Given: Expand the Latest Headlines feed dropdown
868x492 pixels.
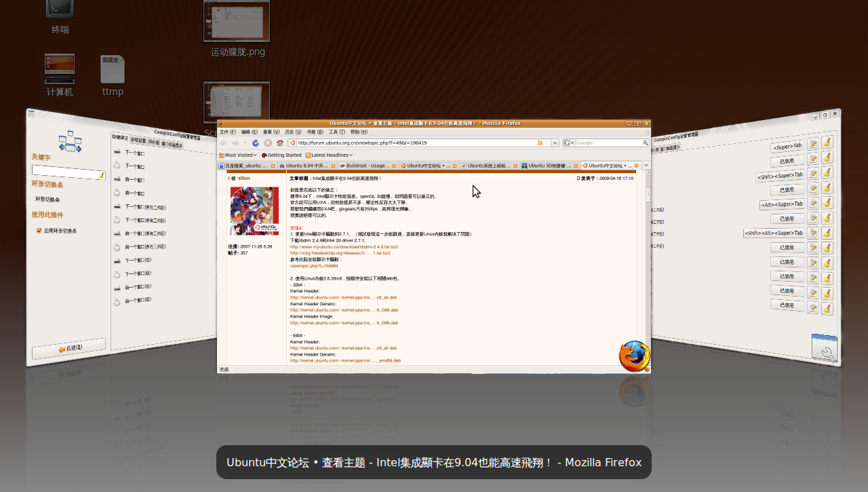Looking at the screenshot, I should pos(329,155).
